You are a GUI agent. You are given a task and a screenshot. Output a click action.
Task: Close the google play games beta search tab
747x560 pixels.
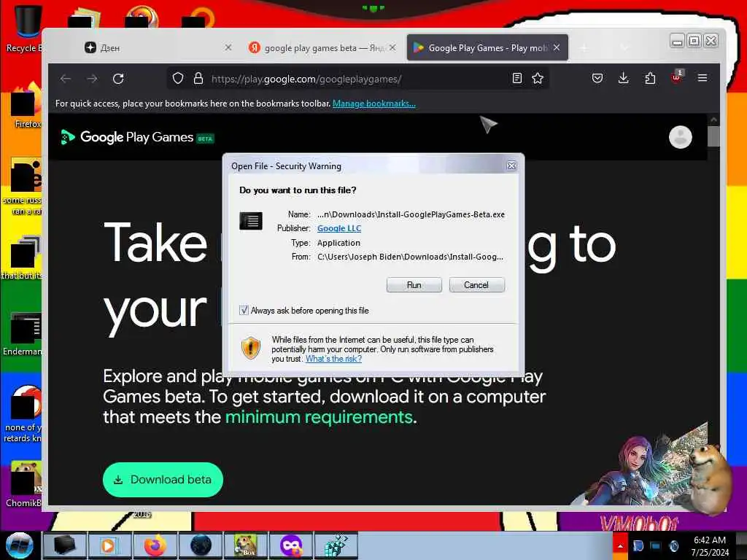point(392,47)
